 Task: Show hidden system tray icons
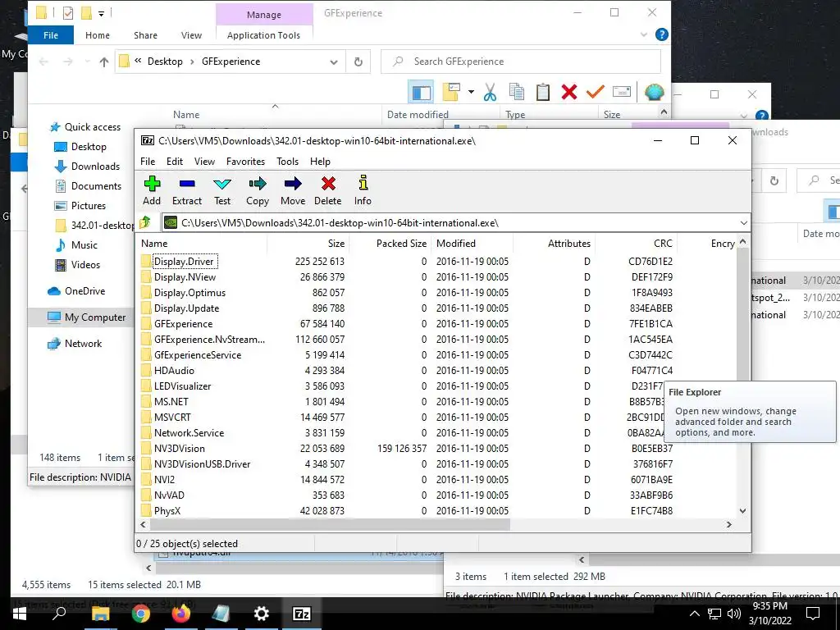click(x=694, y=614)
